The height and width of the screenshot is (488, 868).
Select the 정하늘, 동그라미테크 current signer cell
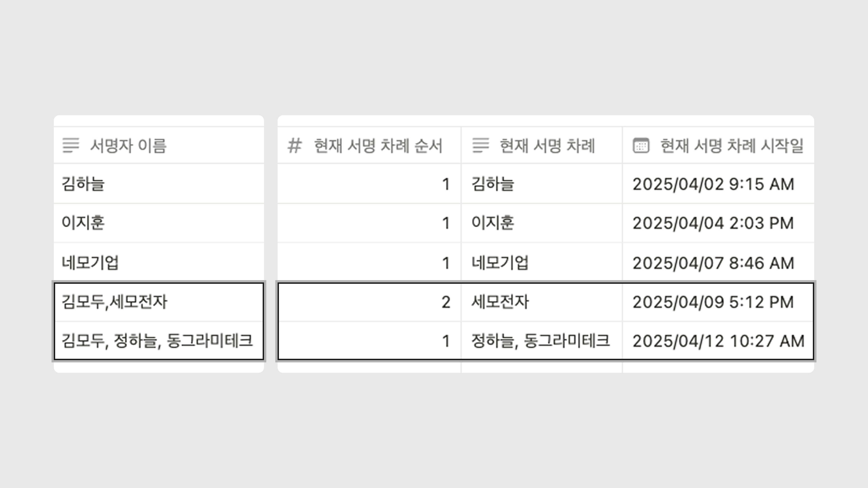[540, 341]
